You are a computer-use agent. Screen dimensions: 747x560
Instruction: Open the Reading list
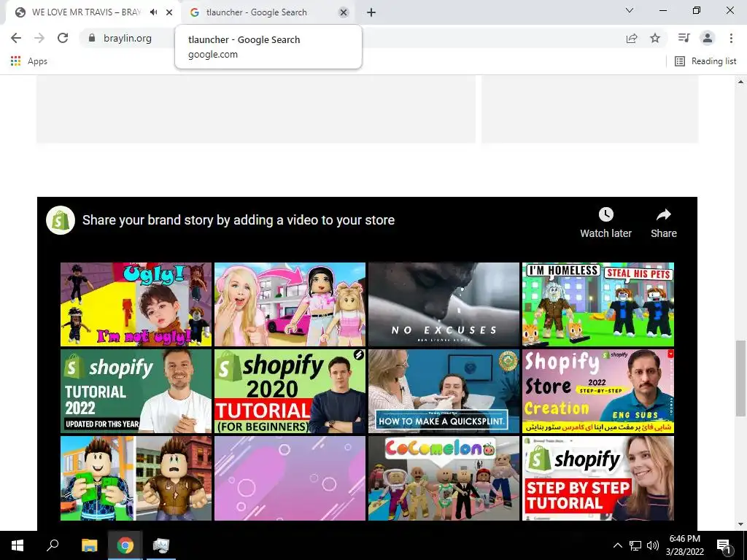tap(705, 61)
